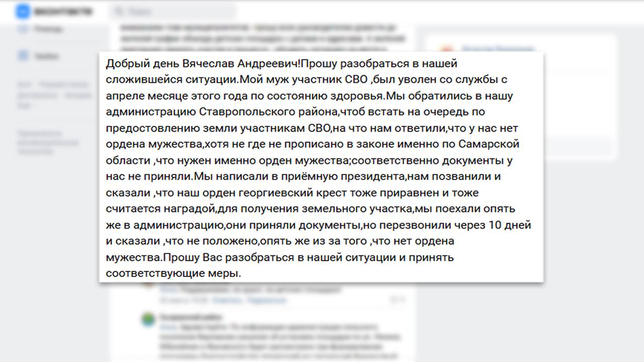
Task: Click the first commenter's avatar below the popup
Action: pyautogui.click(x=148, y=285)
